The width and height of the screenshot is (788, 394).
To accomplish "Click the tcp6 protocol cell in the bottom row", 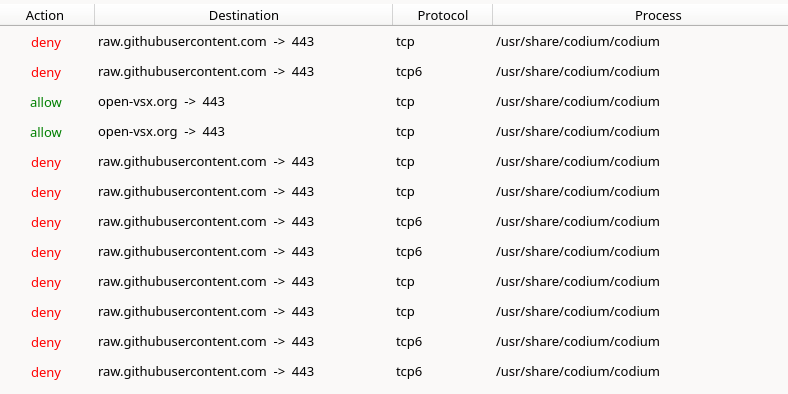I will tap(409, 372).
